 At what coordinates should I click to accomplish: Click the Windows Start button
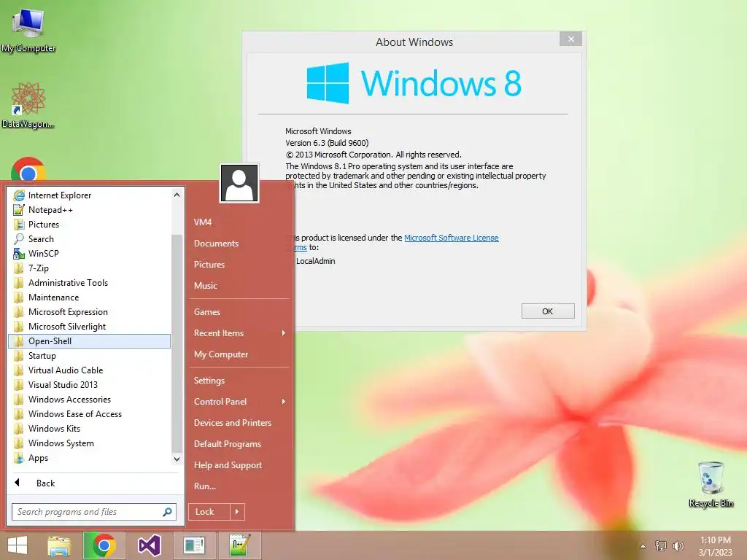point(18,545)
